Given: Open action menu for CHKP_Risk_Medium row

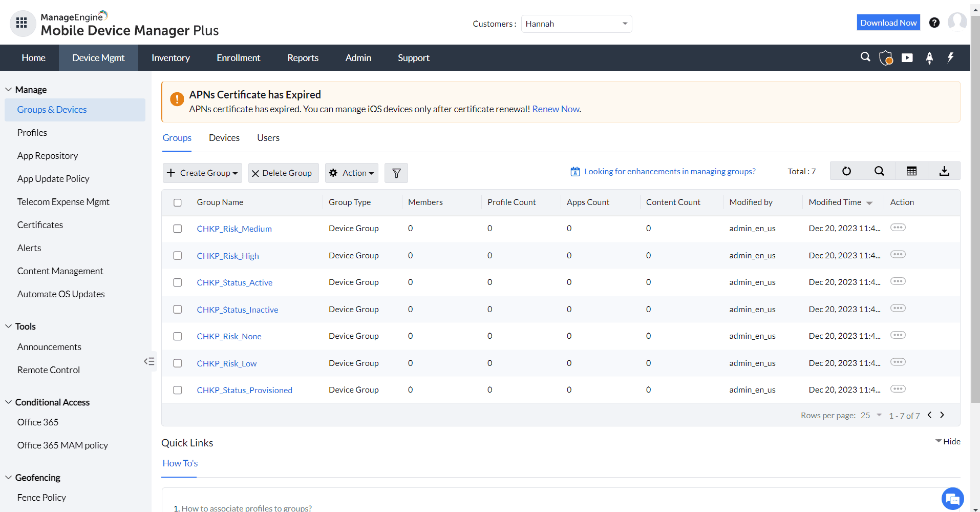Looking at the screenshot, I should 898,228.
